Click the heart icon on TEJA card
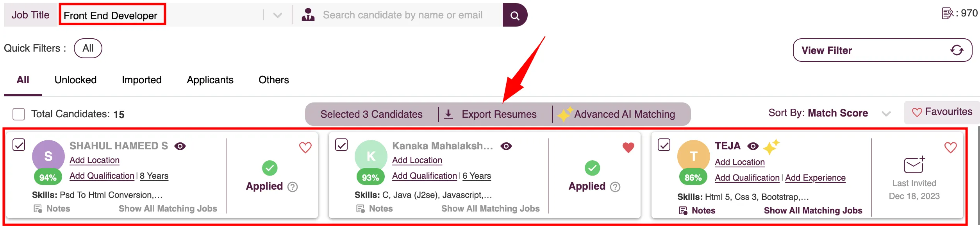Image resolution: width=980 pixels, height=226 pixels. pyautogui.click(x=950, y=147)
